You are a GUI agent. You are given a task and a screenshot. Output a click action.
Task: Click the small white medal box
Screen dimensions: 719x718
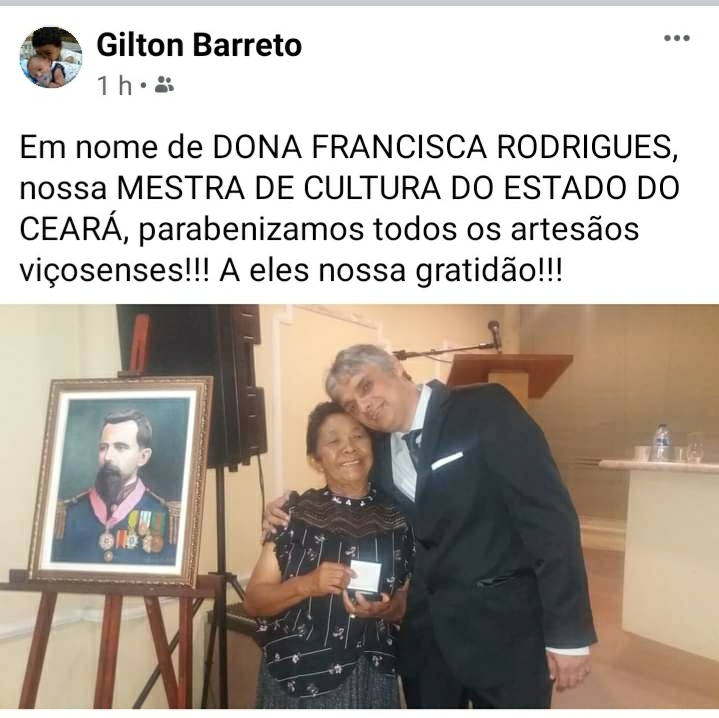365,575
